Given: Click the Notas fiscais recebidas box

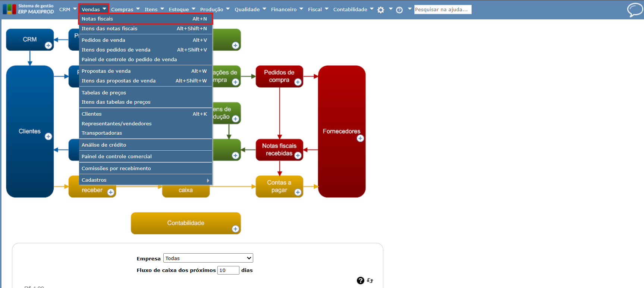Looking at the screenshot, I should point(279,150).
